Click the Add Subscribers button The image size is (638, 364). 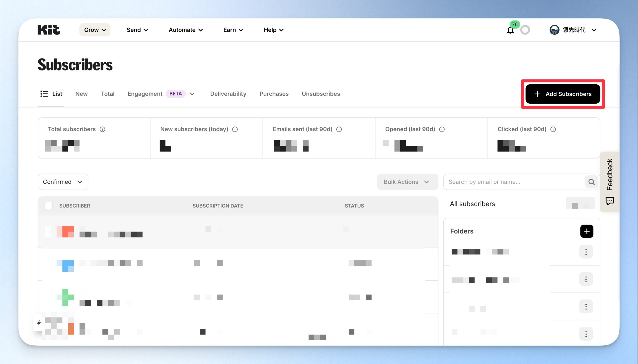(x=563, y=94)
